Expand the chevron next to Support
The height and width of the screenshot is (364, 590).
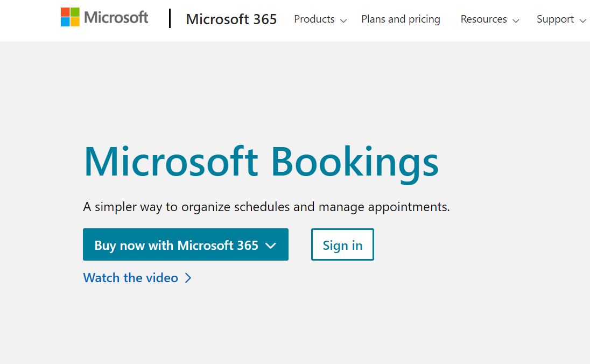582,21
